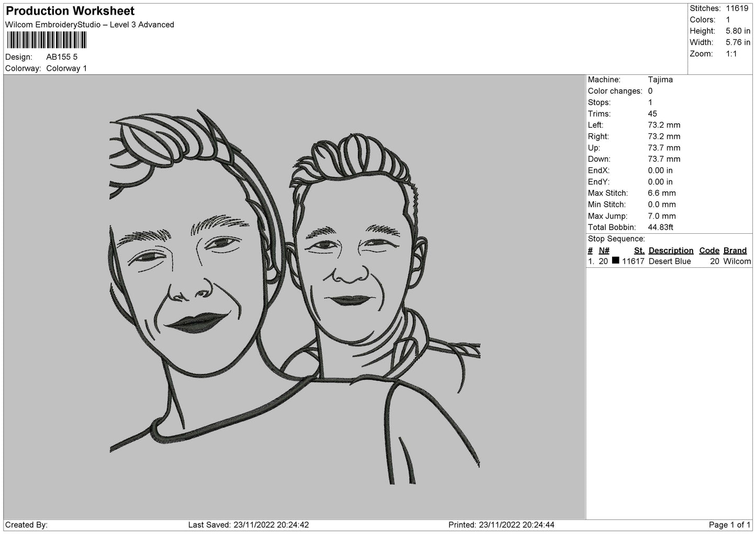Viewport: 756px width, 534px height.
Task: Click the St. column header
Action: coord(639,251)
